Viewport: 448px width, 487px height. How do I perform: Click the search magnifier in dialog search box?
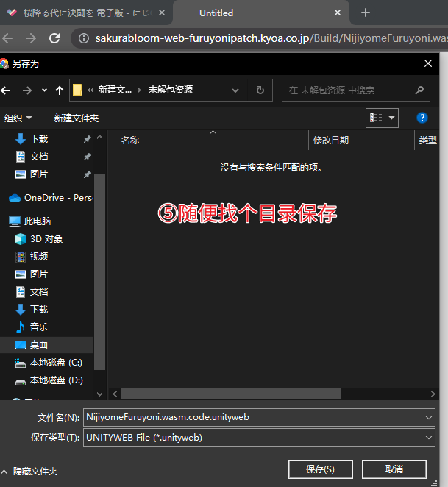(419, 90)
